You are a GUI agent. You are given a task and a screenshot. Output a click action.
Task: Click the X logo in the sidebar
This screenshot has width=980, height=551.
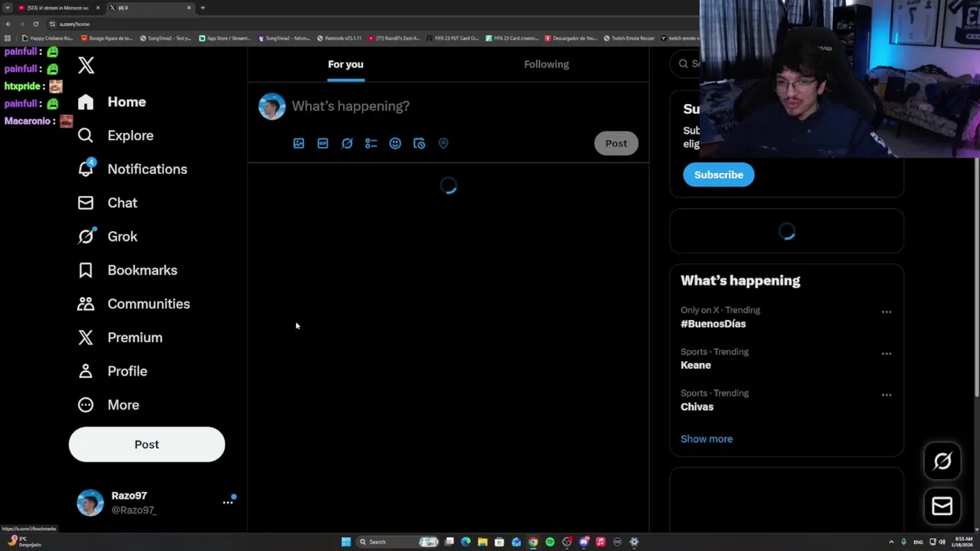coord(87,65)
